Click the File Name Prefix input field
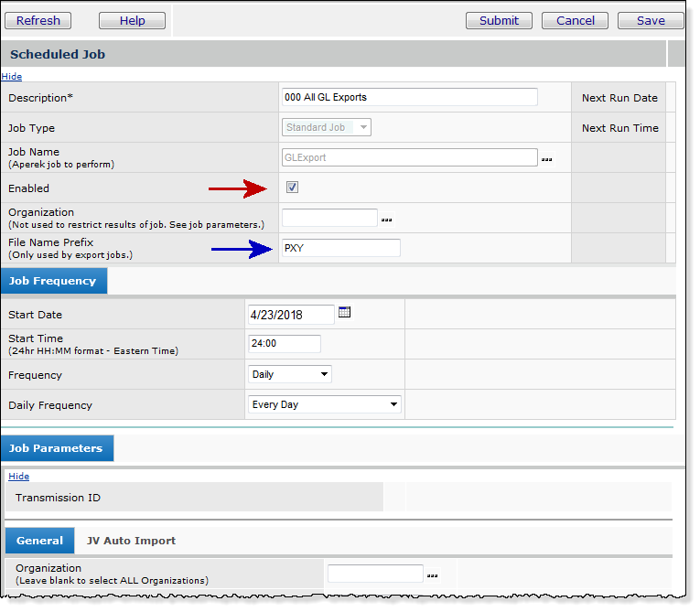The height and width of the screenshot is (612, 700). coord(339,248)
